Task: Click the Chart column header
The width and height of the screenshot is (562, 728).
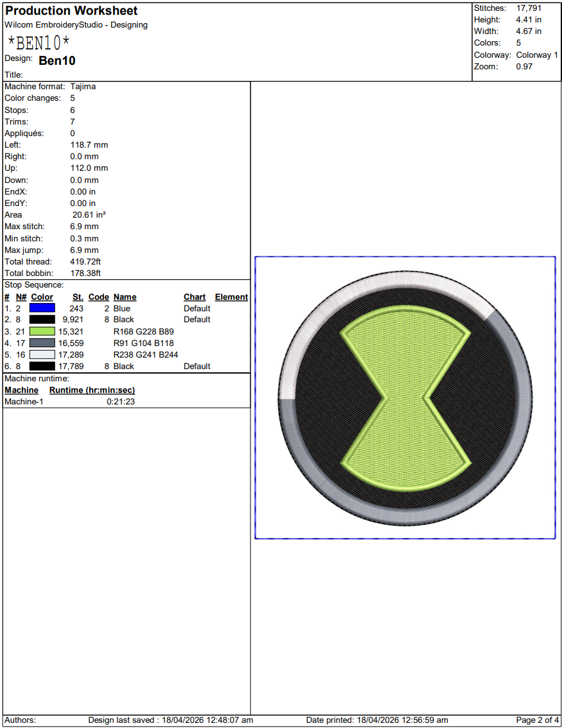Action: (195, 297)
